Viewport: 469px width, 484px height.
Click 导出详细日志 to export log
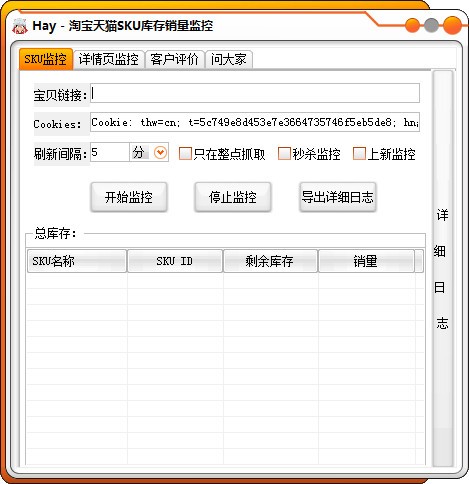(x=338, y=197)
